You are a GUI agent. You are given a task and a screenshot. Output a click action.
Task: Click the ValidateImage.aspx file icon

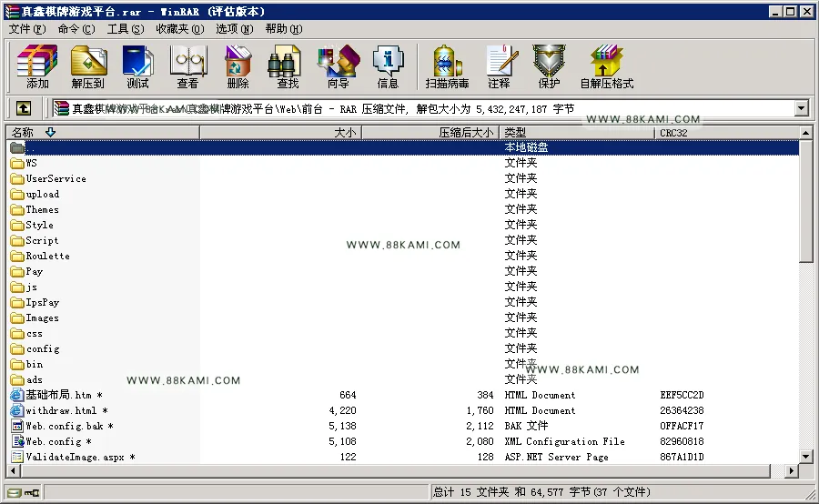(17, 457)
